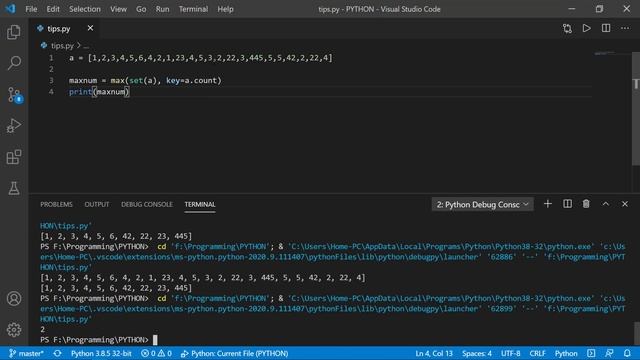Select interpreter Python 3.8.5 32-bit

[x=101, y=353]
